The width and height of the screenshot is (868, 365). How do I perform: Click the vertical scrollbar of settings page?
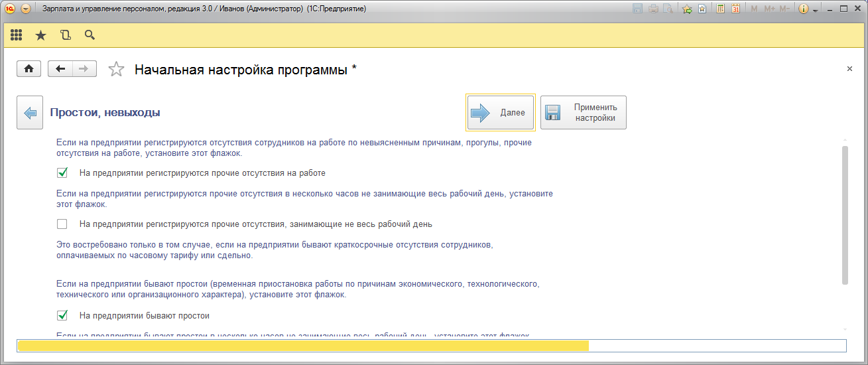(845, 214)
